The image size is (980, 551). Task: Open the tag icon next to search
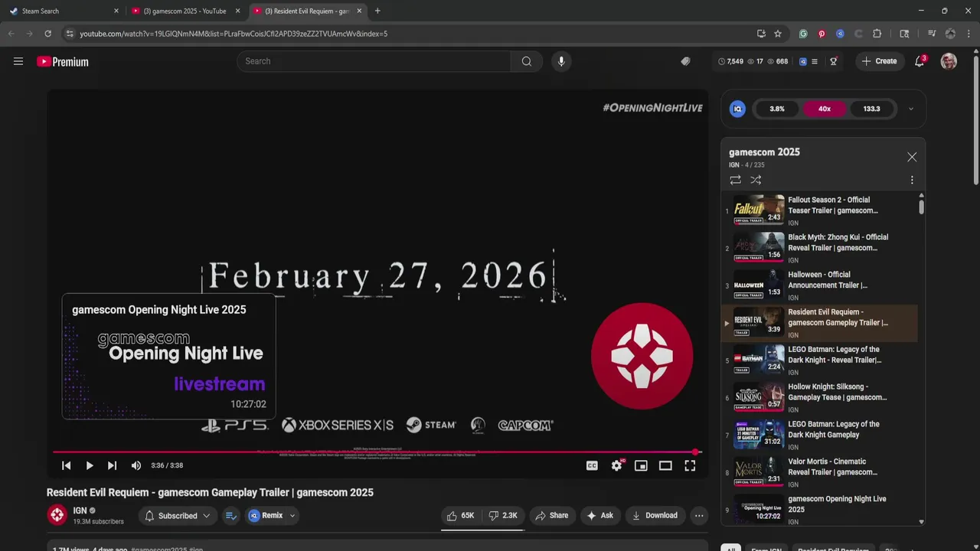(686, 61)
